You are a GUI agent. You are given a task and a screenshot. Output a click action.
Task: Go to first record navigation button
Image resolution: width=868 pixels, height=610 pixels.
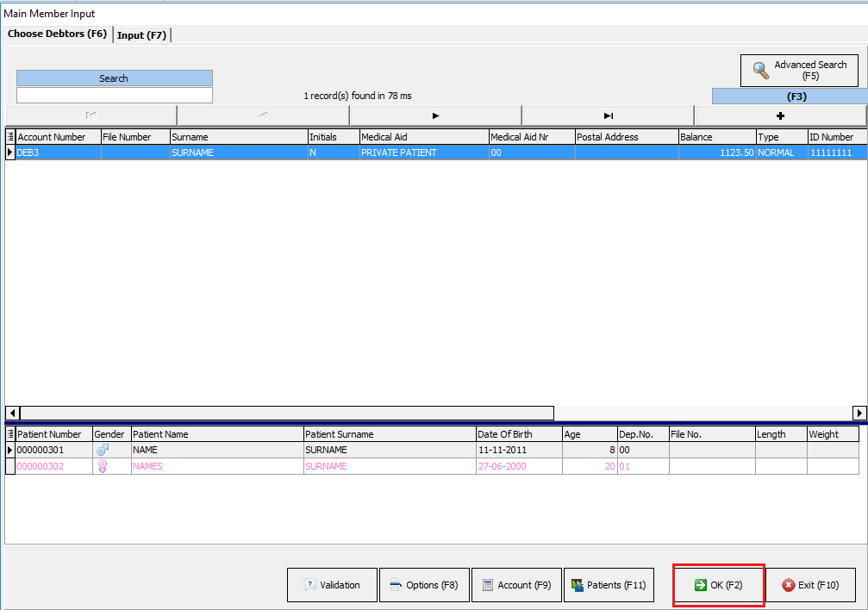91,115
